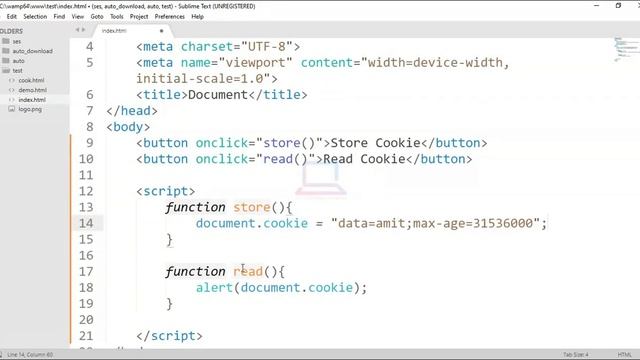Image resolution: width=640 pixels, height=360 pixels.
Task: Open the View menu
Action: [78, 17]
